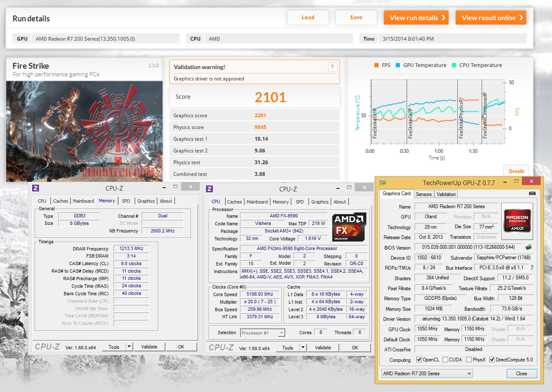Switch to Mainboard tab in CPU-Z Memory window

[83, 201]
